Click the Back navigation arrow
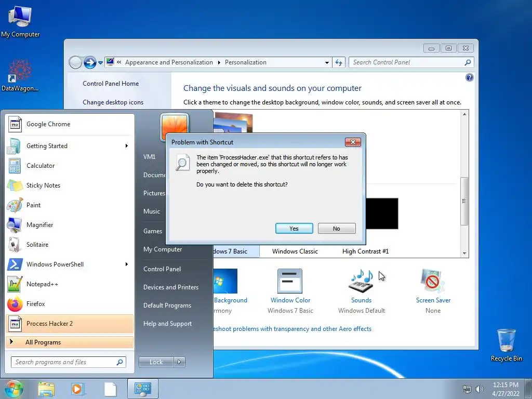This screenshot has height=399, width=532. tap(75, 62)
